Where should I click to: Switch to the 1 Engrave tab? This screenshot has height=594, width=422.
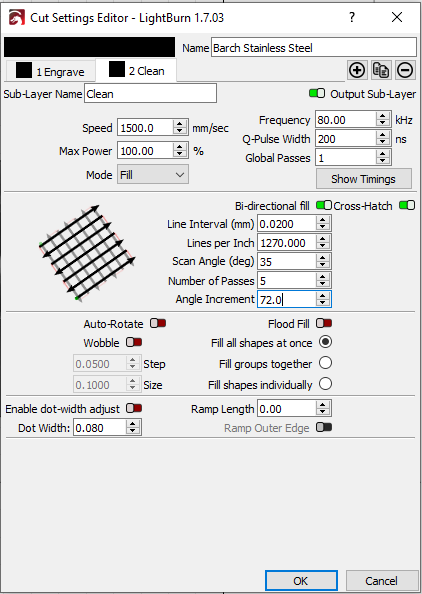tap(50, 72)
